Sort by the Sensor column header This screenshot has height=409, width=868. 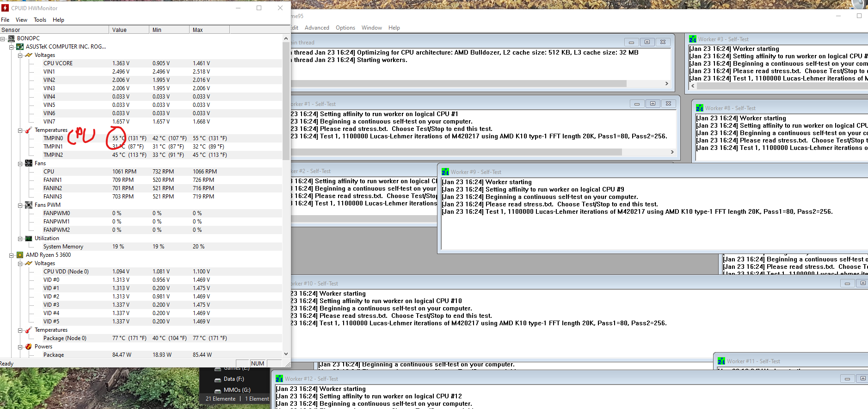click(x=55, y=30)
